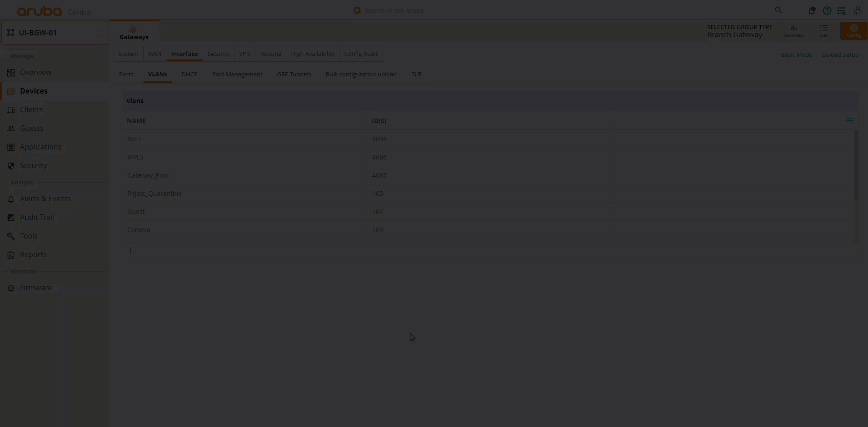The image size is (868, 427).
Task: Open Devices from the sidebar
Action: (34, 91)
